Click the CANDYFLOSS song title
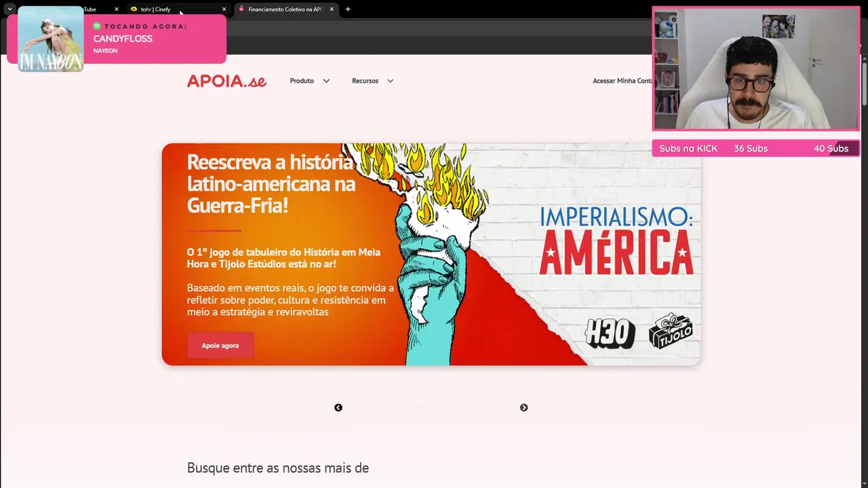Viewport: 868px width, 488px height. [x=123, y=39]
